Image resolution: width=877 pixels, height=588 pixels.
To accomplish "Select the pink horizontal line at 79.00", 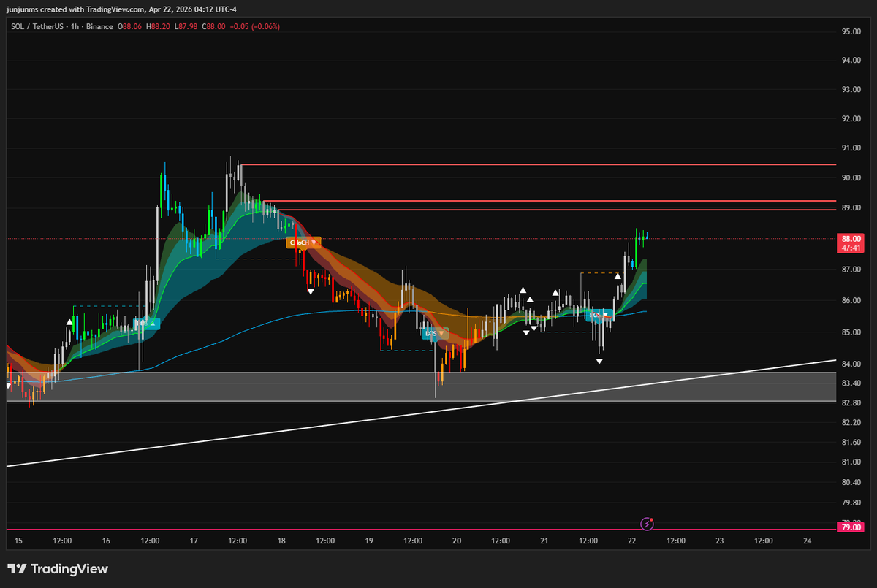I will coord(421,529).
